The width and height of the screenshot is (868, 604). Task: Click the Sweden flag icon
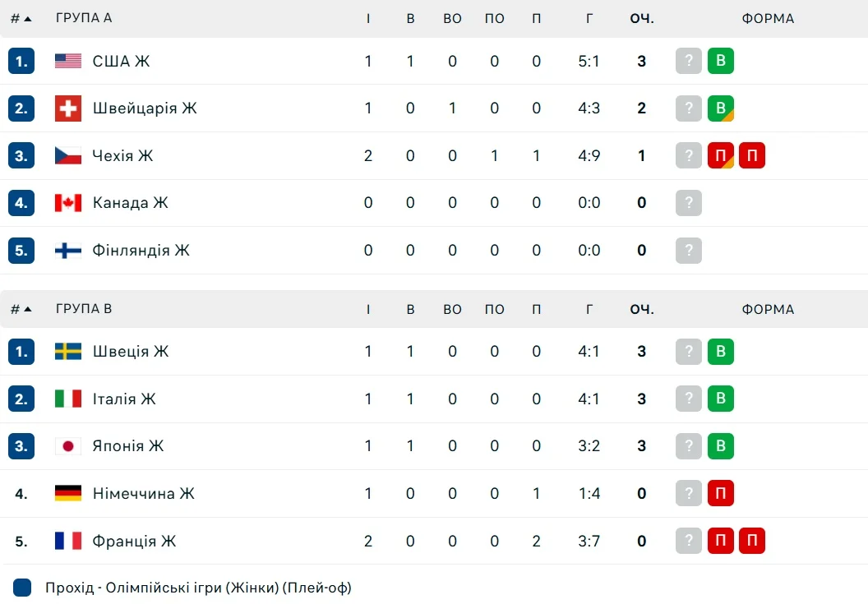point(68,352)
